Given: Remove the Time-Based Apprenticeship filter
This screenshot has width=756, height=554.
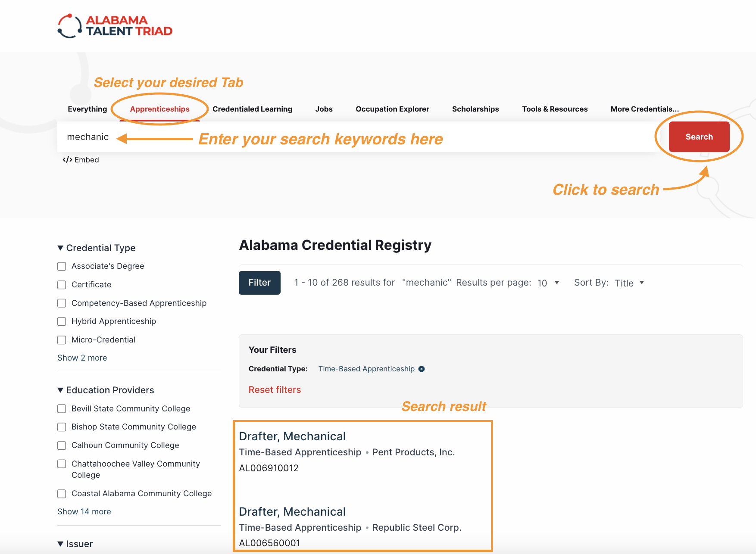Looking at the screenshot, I should pyautogui.click(x=422, y=369).
